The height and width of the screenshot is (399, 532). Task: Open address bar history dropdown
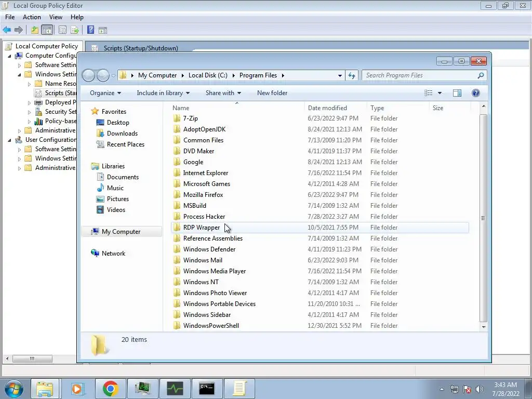(340, 75)
